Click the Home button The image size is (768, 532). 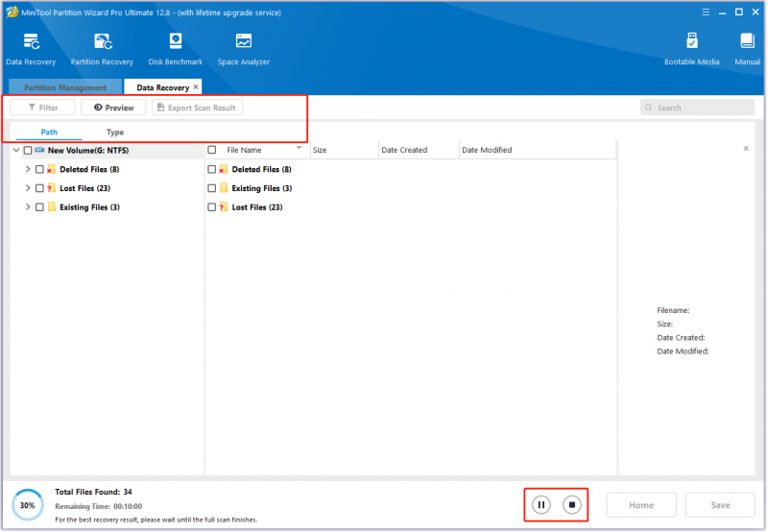pos(641,505)
